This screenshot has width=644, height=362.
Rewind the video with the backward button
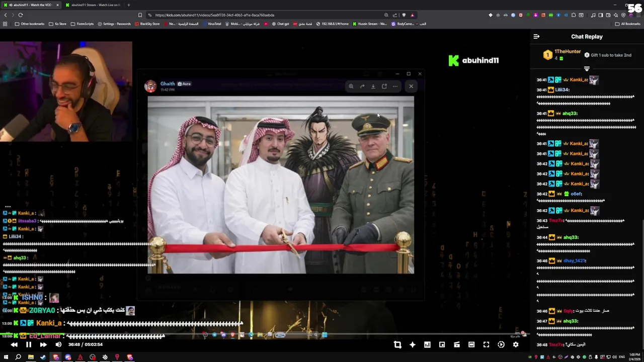coord(14,344)
